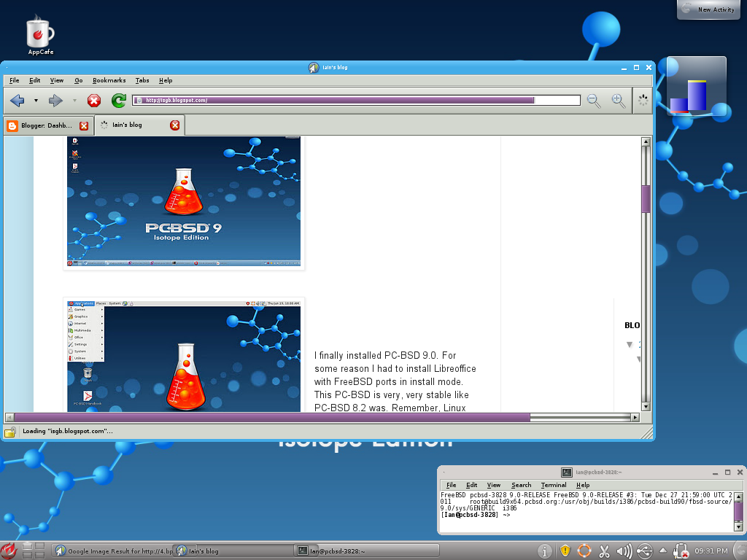This screenshot has height=560, width=747.
Task: Collapse the blog archive triangle under BLO heading
Action: (630, 344)
